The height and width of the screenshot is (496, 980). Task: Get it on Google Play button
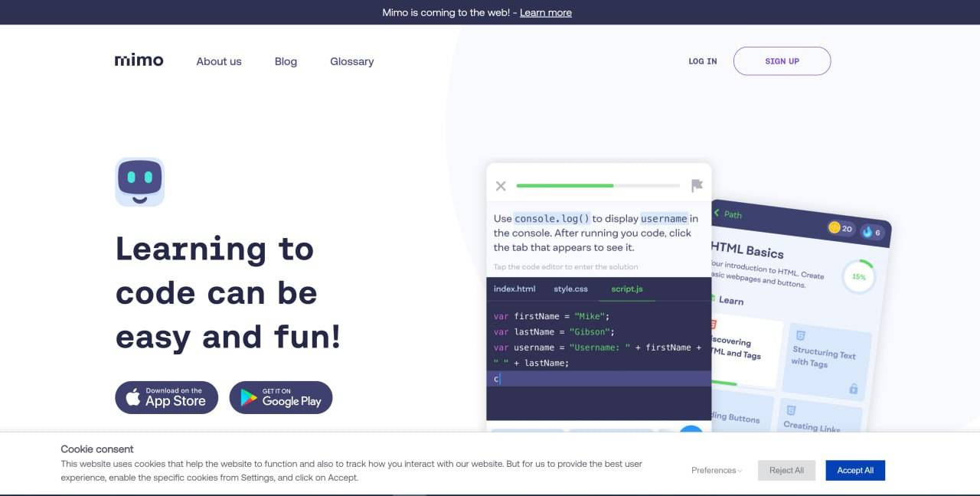[x=281, y=397]
